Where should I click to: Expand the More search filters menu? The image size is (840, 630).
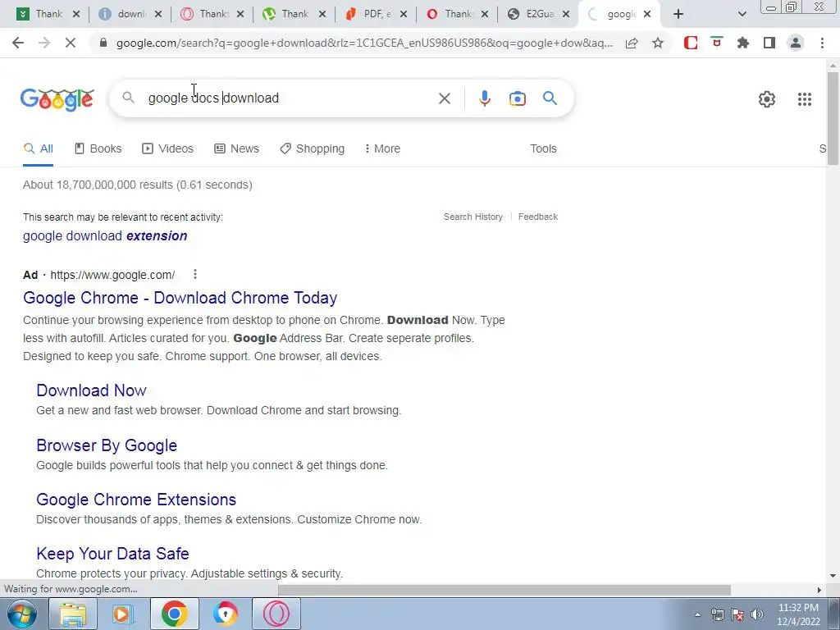[382, 148]
